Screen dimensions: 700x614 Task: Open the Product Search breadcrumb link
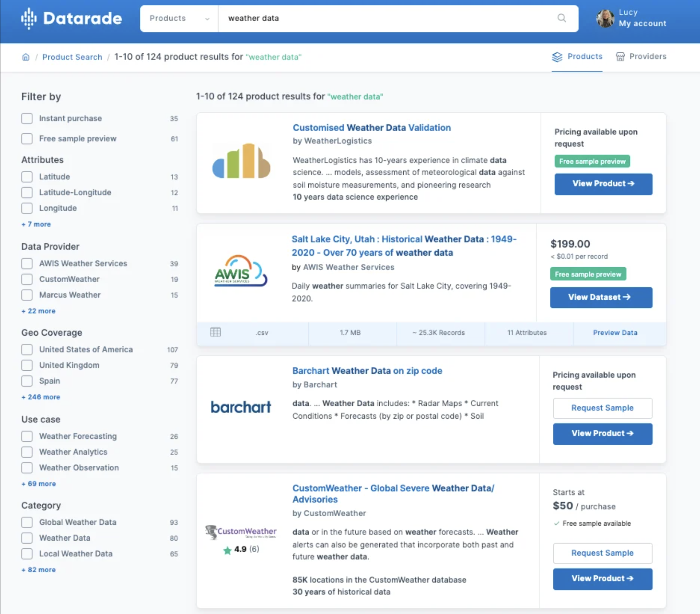72,57
